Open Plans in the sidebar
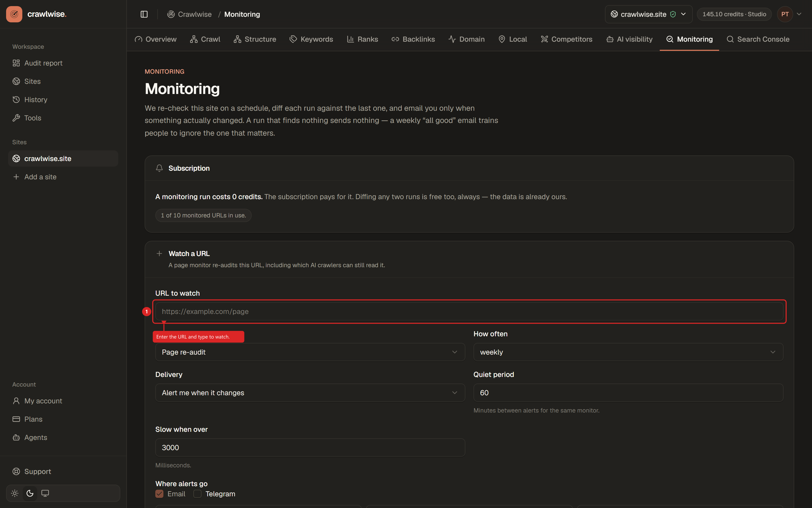The image size is (812, 508). 63,419
